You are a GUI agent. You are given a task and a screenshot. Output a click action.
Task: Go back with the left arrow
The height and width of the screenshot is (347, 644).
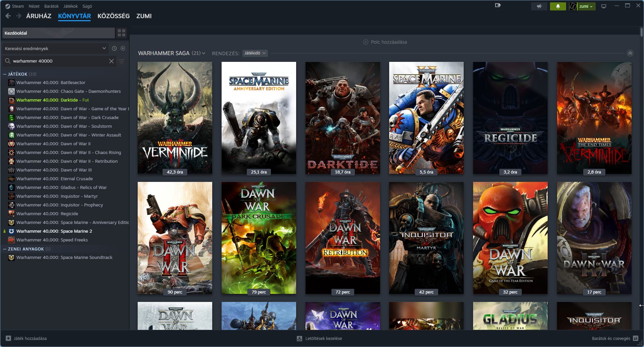8,16
